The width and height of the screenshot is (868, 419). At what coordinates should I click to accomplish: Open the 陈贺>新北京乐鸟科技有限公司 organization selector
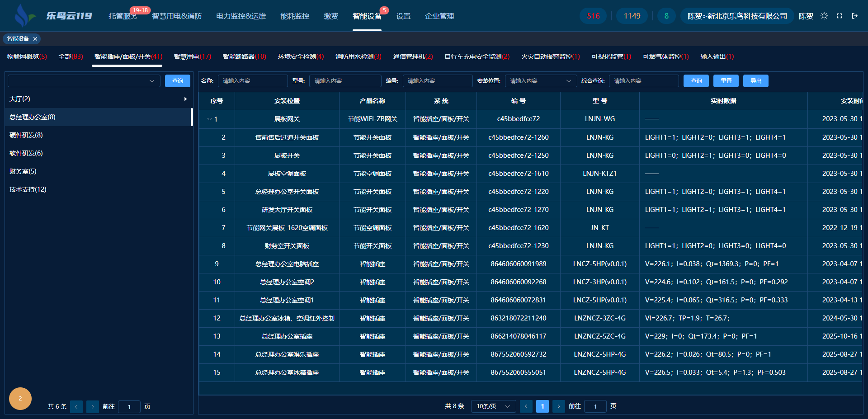[x=737, y=16]
